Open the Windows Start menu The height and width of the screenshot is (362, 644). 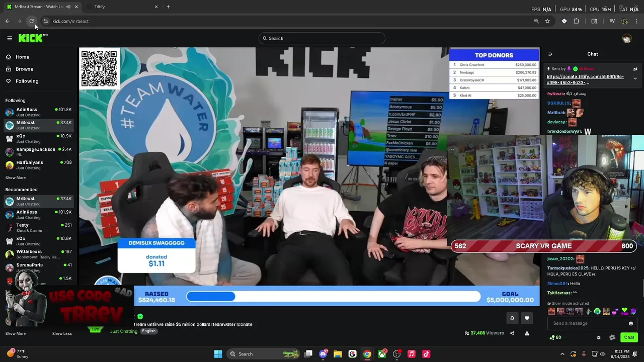coord(218,354)
